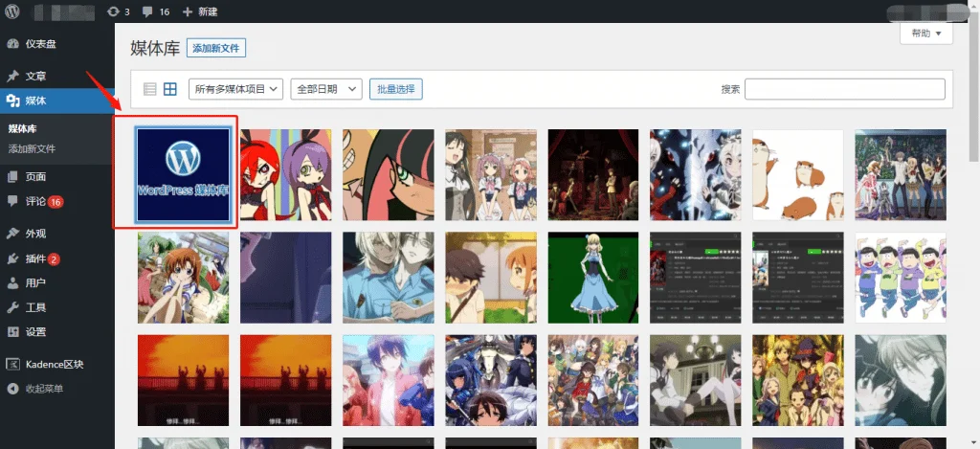Expand the 所有多媒体项目 dropdown
This screenshot has height=449, width=980.
click(235, 89)
